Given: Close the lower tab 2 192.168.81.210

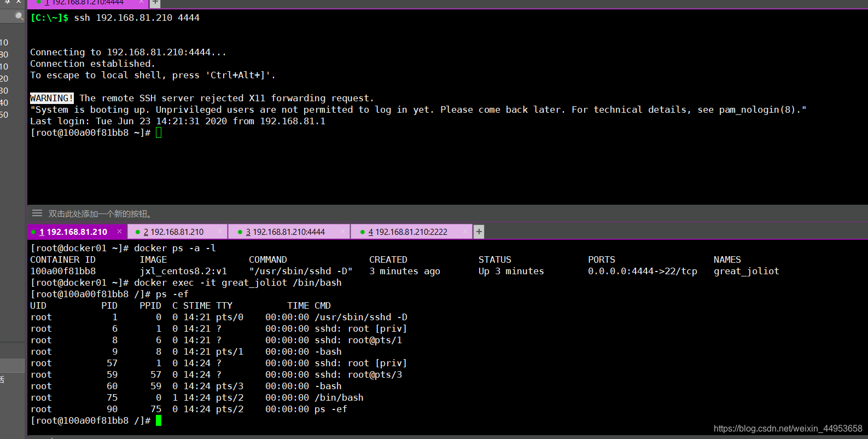Looking at the screenshot, I should (x=220, y=232).
